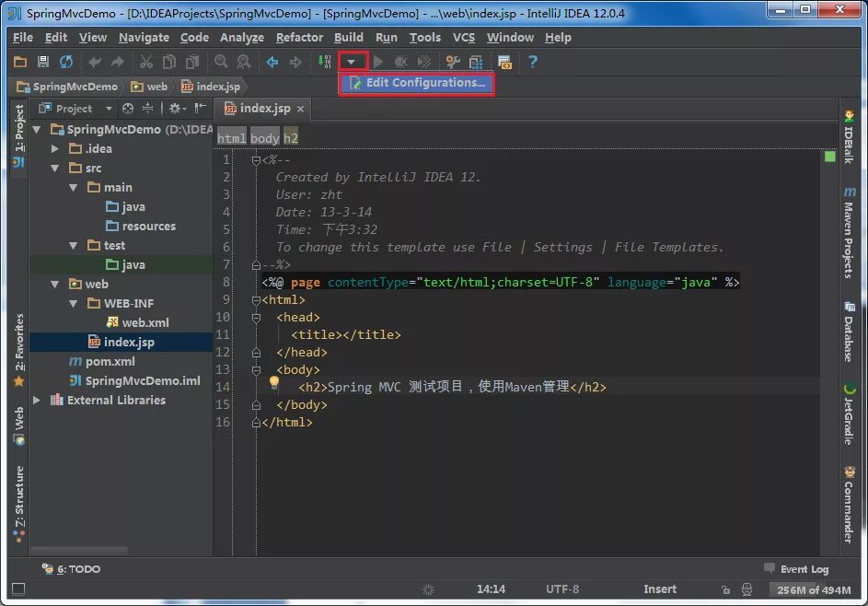Viewport: 868px width, 606px height.
Task: Open the Analyze menu
Action: point(242,38)
